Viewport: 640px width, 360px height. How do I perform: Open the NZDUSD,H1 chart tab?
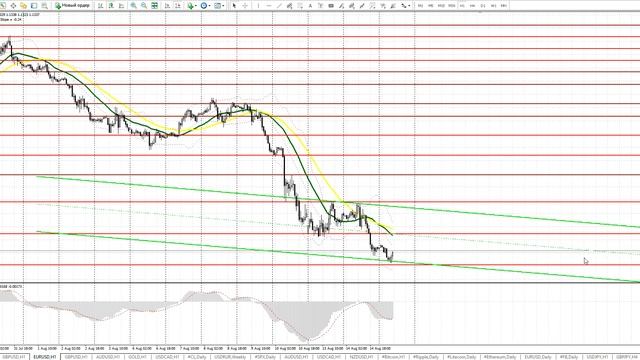click(x=362, y=357)
